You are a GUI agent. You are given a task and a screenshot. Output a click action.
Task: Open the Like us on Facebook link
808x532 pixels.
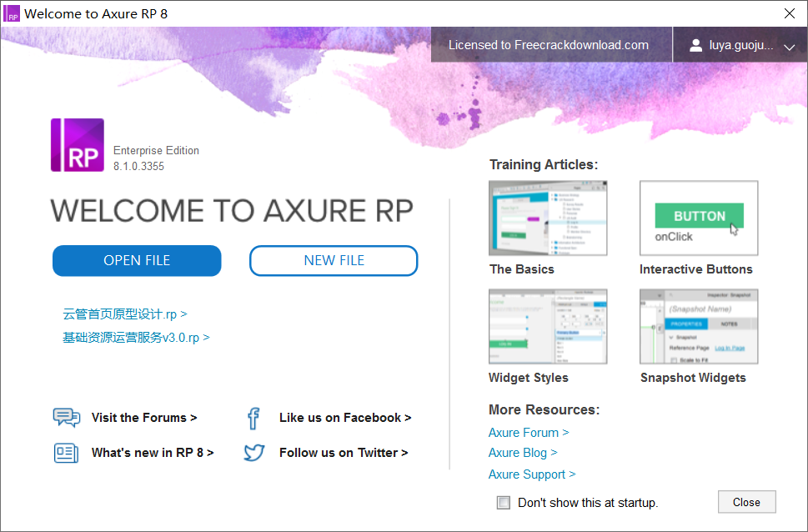(345, 418)
